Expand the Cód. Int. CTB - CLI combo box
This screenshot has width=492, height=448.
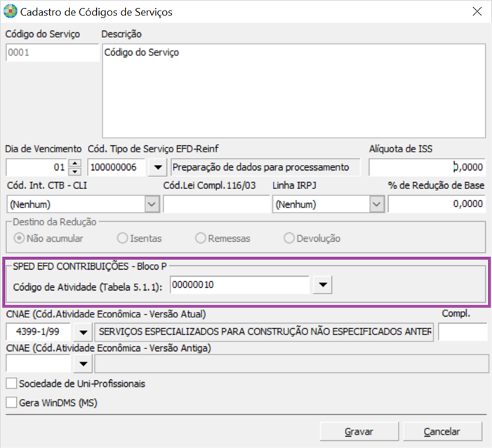tap(152, 204)
